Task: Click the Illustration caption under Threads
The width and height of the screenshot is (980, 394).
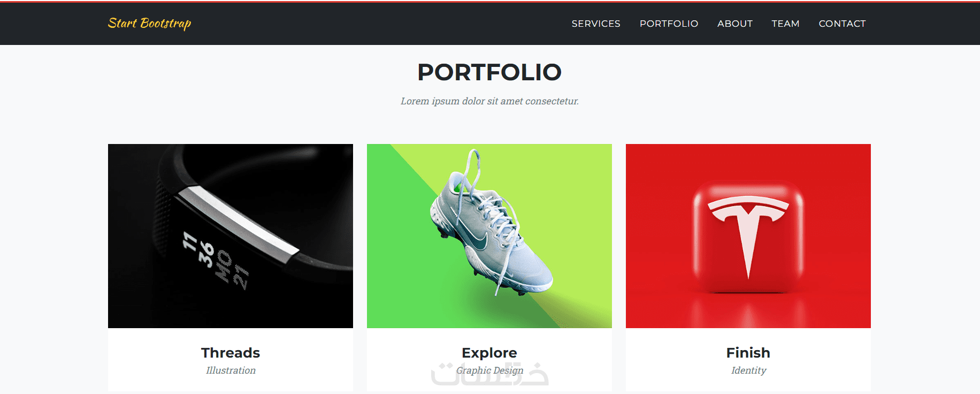Action: [x=231, y=370]
